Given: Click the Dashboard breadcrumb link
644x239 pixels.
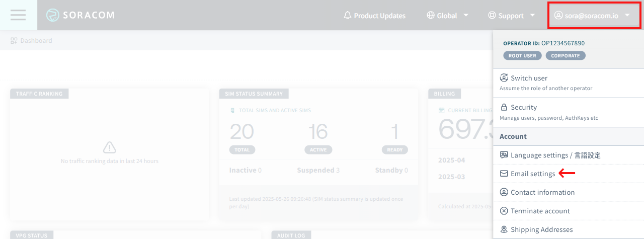Looking at the screenshot, I should point(36,40).
